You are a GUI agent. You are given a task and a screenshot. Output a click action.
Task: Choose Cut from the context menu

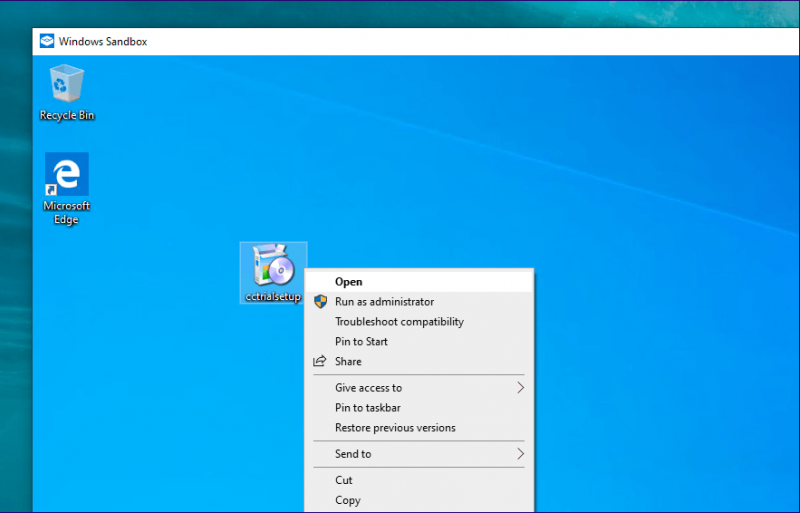coord(419,480)
